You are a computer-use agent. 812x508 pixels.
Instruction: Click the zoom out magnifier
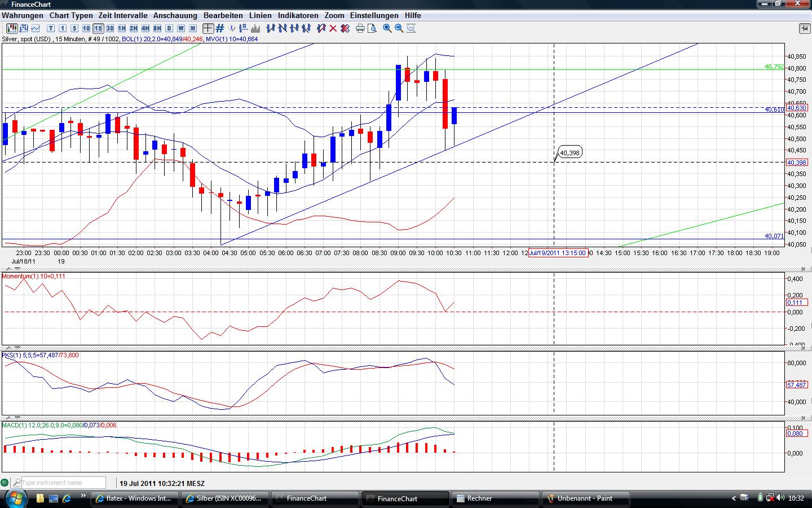pos(399,28)
